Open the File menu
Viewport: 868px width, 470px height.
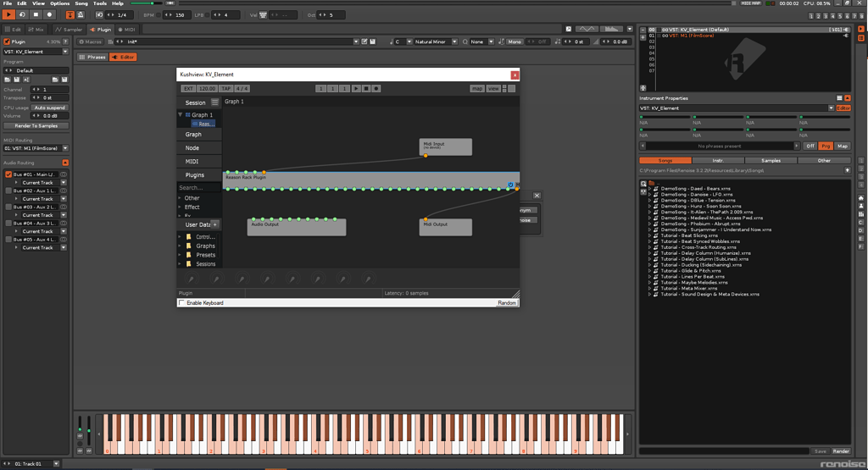[x=7, y=3]
